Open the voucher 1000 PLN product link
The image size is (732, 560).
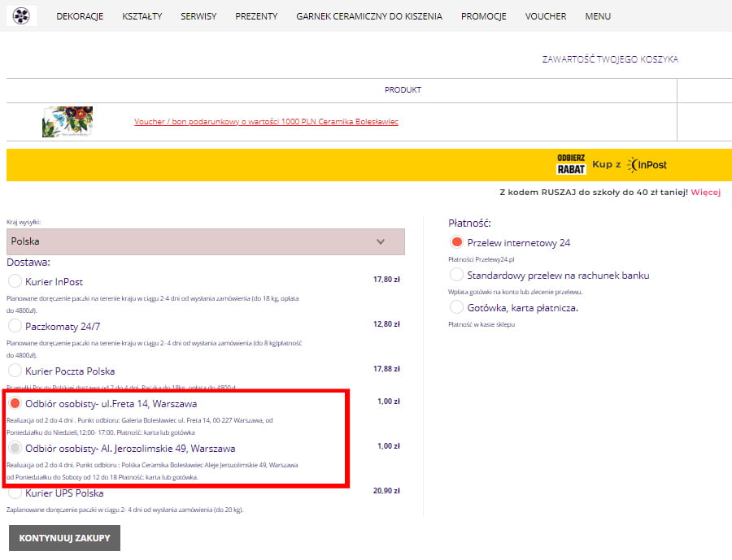point(266,121)
